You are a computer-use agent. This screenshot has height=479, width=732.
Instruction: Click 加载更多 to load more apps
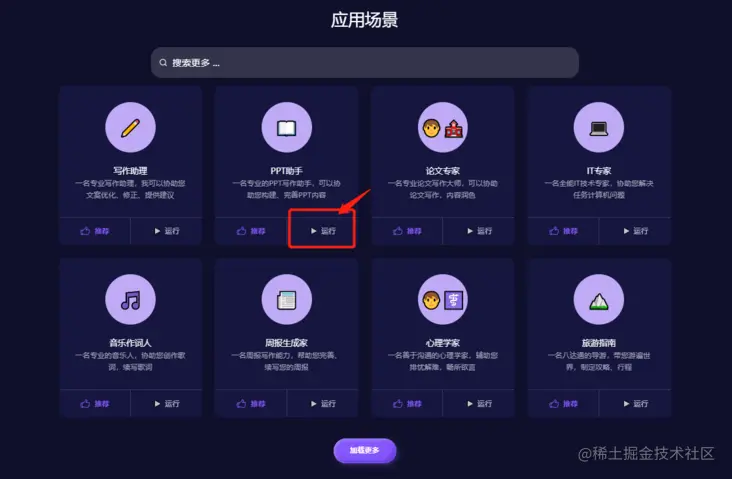click(x=365, y=451)
